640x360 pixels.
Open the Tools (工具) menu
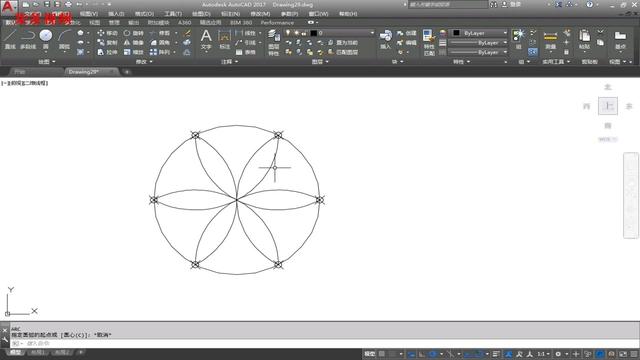[x=173, y=14]
